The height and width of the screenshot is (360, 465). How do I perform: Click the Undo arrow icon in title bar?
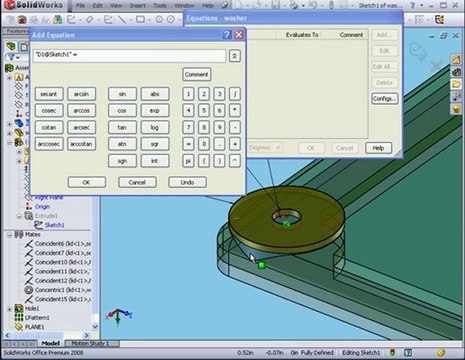click(x=312, y=5)
